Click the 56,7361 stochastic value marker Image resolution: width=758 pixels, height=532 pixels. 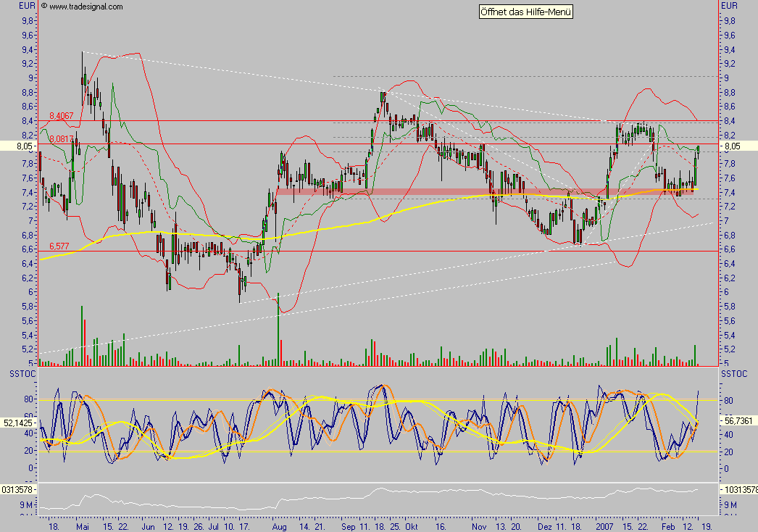click(737, 419)
